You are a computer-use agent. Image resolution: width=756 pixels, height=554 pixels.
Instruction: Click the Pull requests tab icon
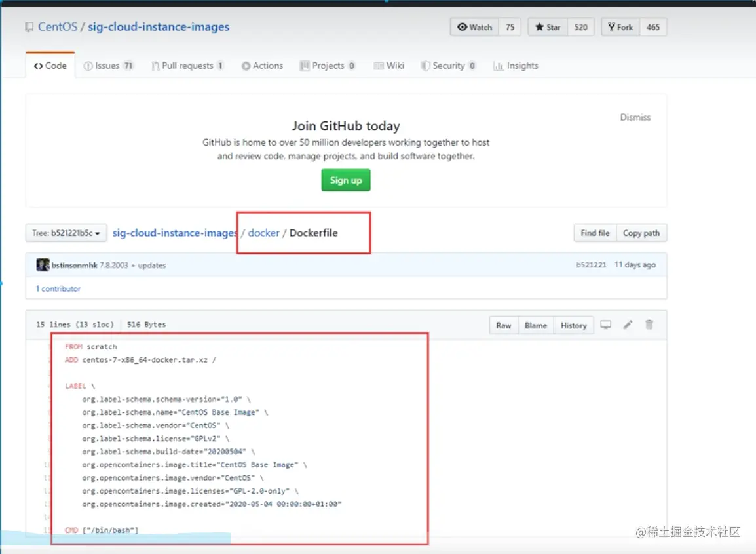point(155,66)
